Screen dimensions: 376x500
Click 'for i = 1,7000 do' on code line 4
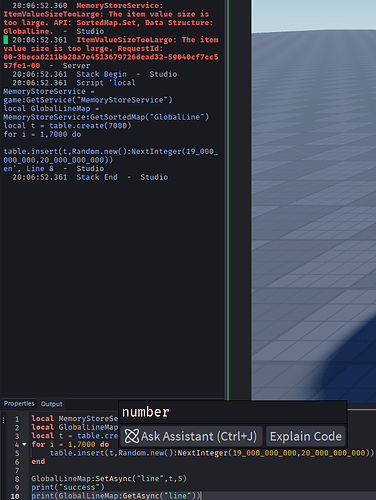[x=70, y=444]
